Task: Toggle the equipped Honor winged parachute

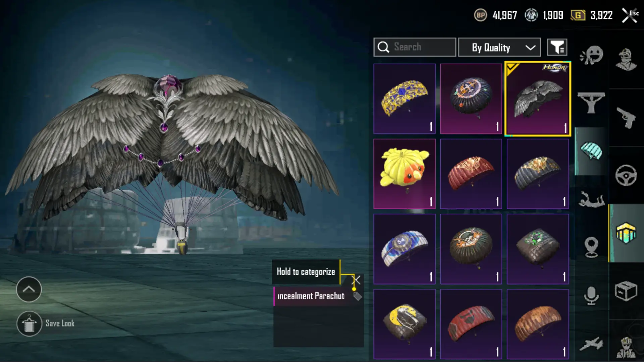Action: [538, 99]
